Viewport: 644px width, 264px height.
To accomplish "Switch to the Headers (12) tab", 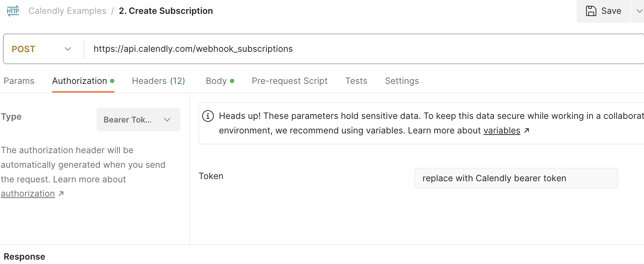I will click(x=158, y=81).
